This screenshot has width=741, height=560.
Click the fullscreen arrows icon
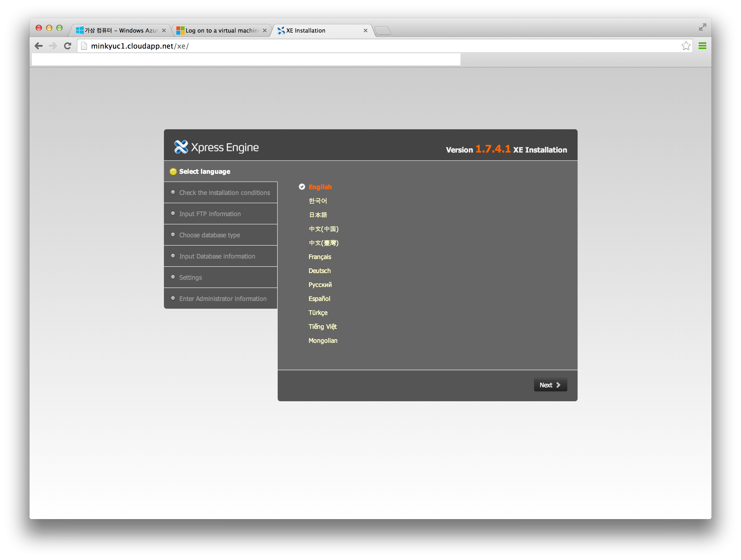[x=702, y=27]
